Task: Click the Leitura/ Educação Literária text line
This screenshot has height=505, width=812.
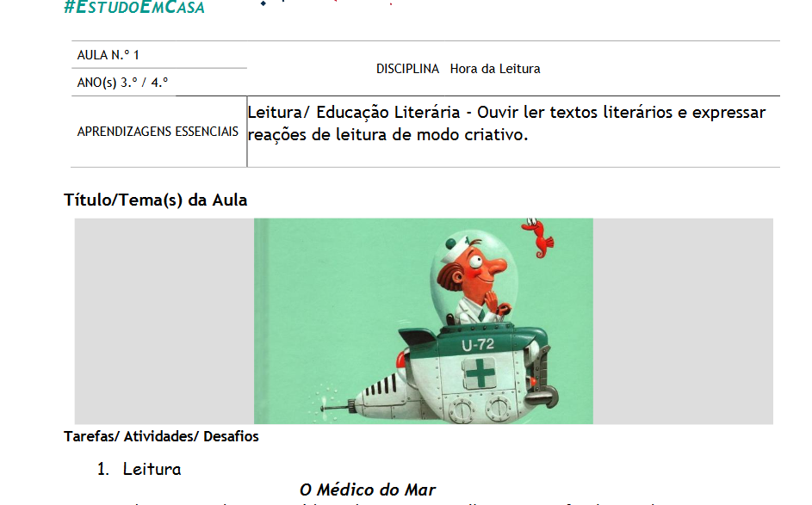Action: [x=506, y=113]
